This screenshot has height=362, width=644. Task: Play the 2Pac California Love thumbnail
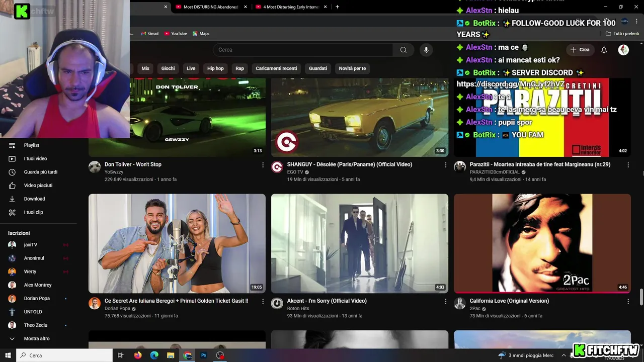click(x=542, y=243)
